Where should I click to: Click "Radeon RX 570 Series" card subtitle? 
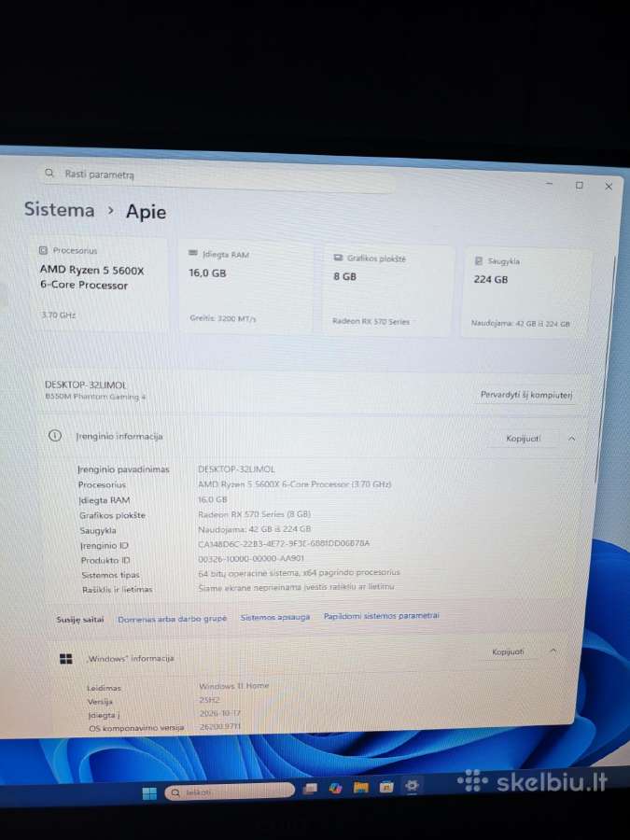(371, 321)
